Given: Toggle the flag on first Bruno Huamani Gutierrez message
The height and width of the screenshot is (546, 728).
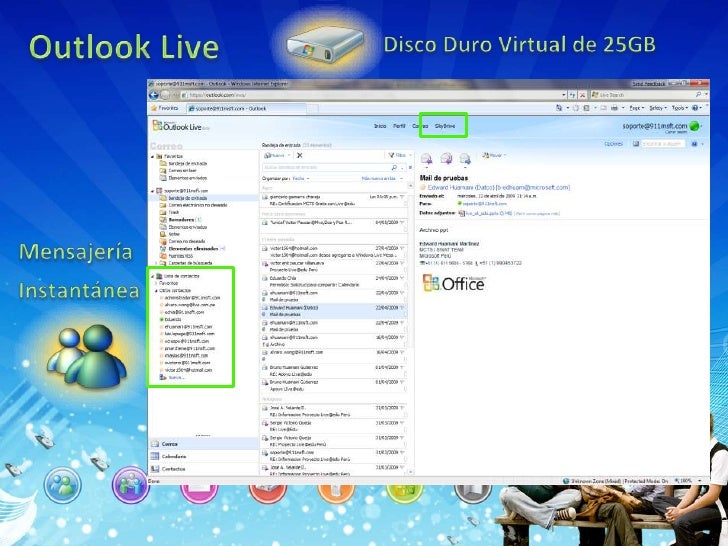Looking at the screenshot, I should click(403, 367).
